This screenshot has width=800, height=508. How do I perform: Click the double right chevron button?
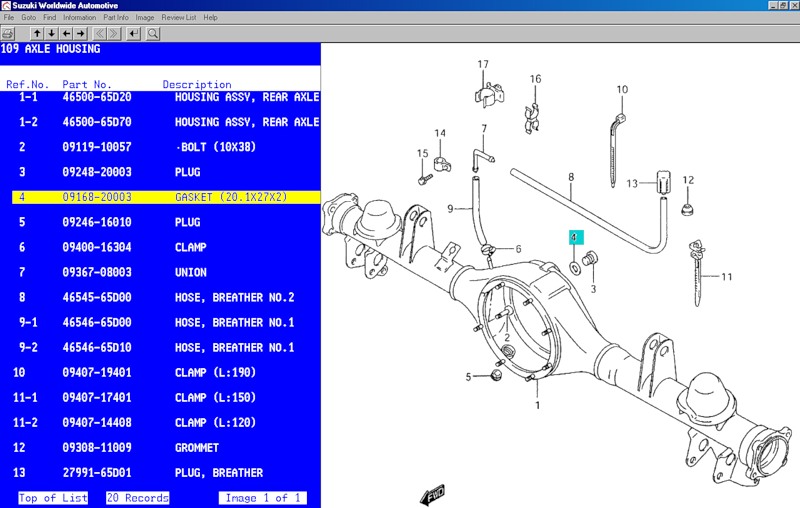114,33
